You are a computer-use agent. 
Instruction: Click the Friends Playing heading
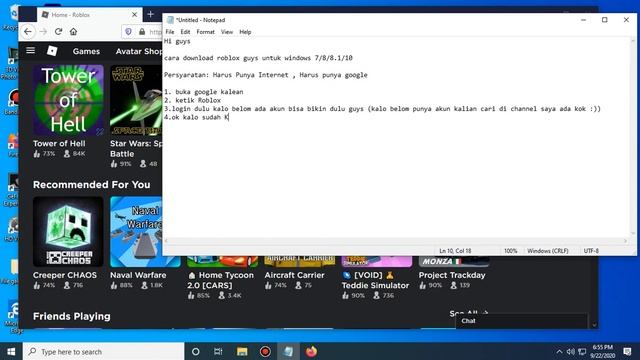click(71, 316)
